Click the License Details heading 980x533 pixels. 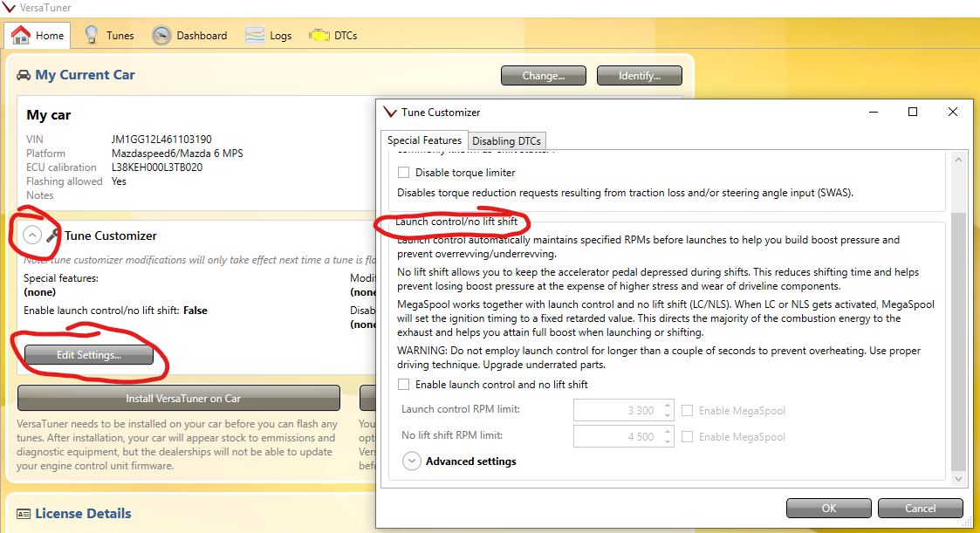pos(83,514)
